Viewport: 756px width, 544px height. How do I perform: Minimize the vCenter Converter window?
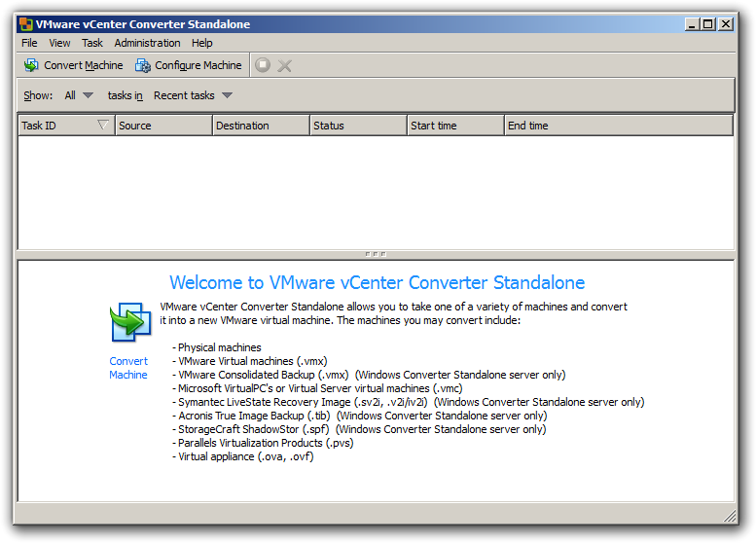[692, 24]
